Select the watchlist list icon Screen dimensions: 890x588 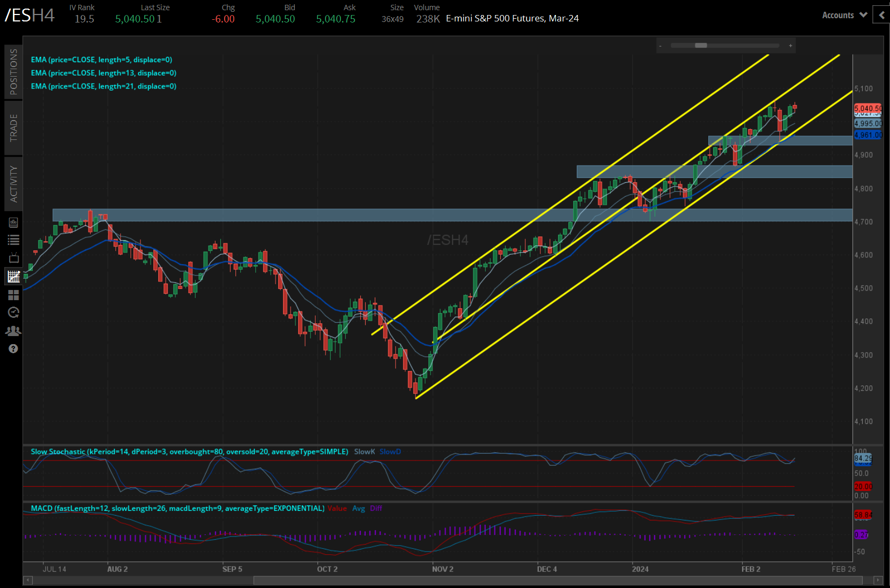click(x=13, y=240)
